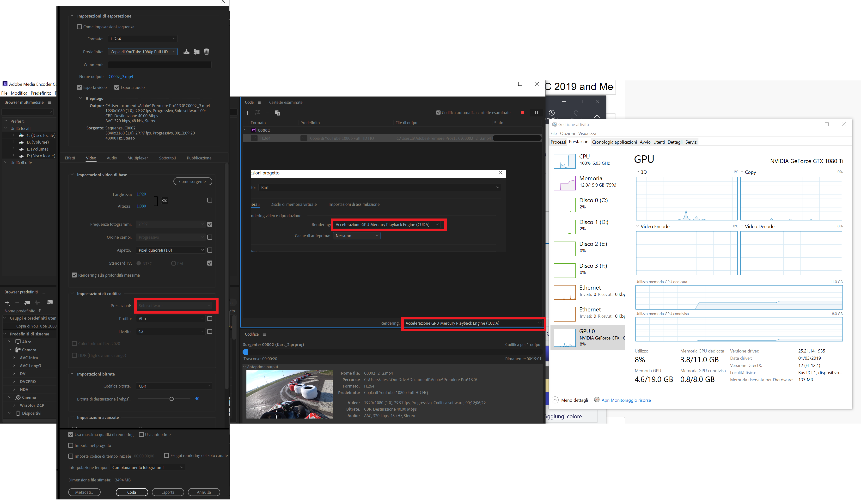Select the Video tab in export settings
The width and height of the screenshot is (861, 504).
pyautogui.click(x=90, y=158)
